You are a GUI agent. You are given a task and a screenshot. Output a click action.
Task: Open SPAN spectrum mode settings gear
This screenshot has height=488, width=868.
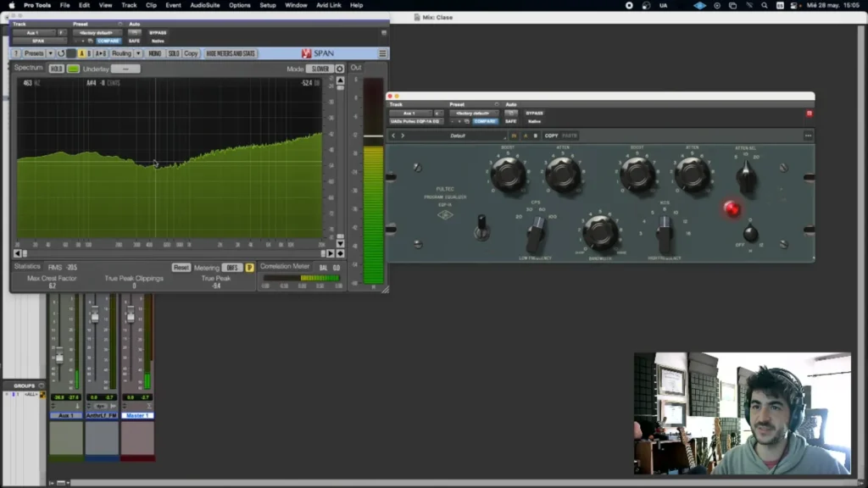pyautogui.click(x=340, y=69)
